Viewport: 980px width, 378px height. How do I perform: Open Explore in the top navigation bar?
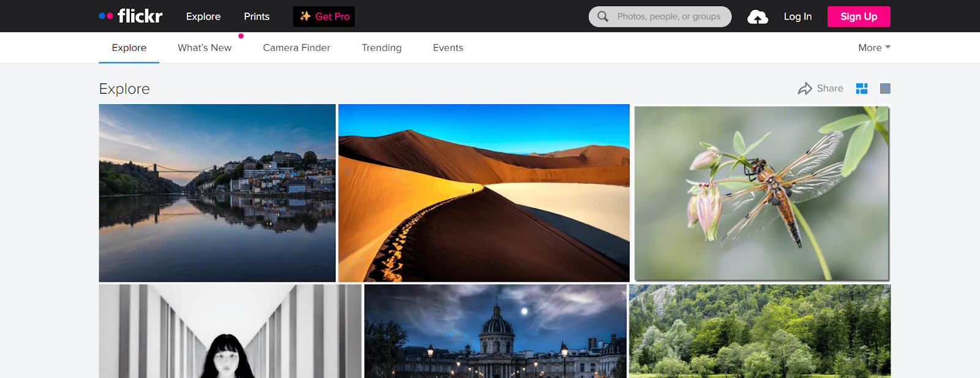pyautogui.click(x=203, y=17)
